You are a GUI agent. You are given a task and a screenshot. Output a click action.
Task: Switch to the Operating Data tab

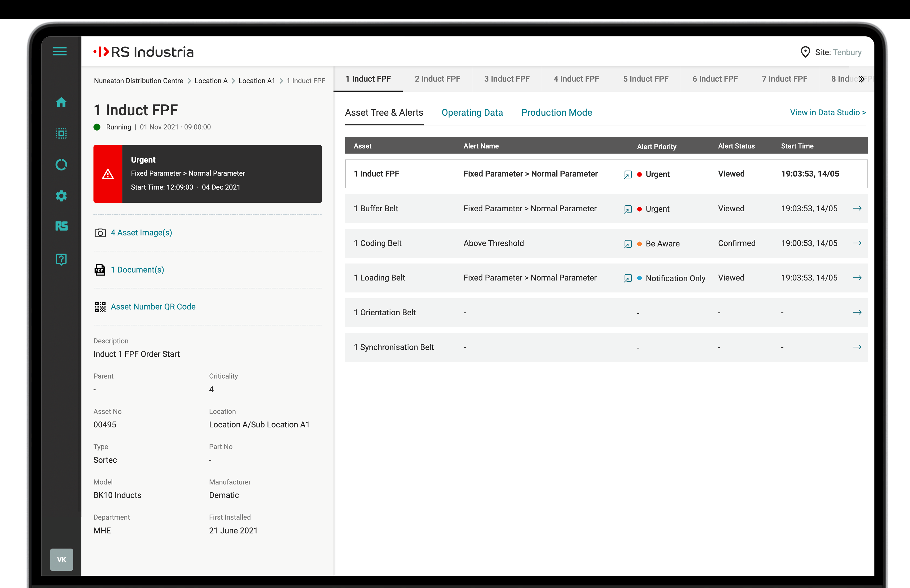pos(472,113)
